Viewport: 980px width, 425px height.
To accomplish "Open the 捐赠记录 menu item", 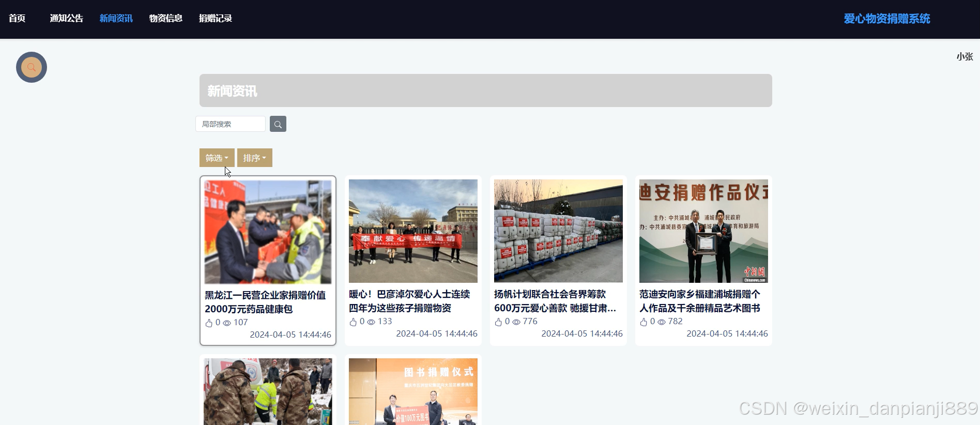I will tap(216, 19).
